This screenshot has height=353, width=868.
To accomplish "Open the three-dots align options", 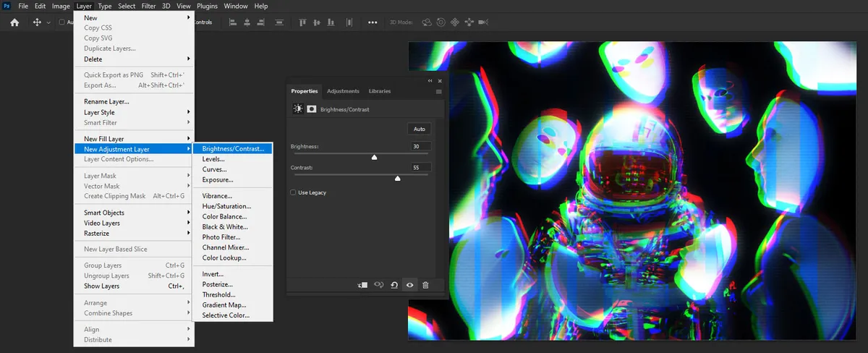I will [373, 22].
